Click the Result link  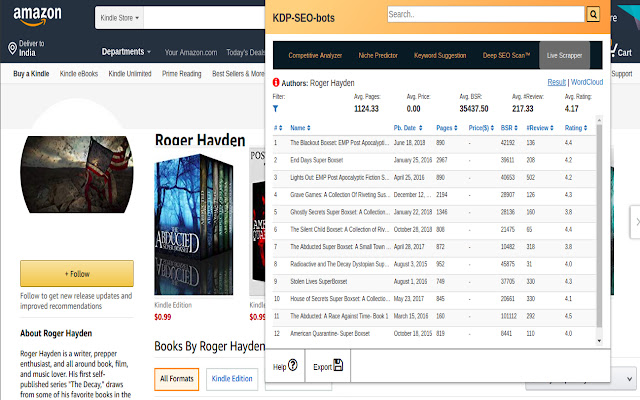coord(556,82)
